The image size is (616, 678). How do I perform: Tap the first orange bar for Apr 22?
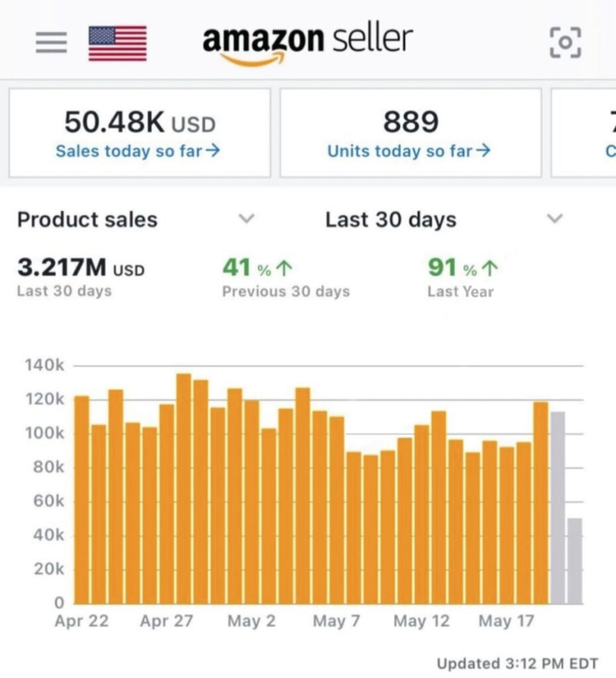[x=81, y=500]
